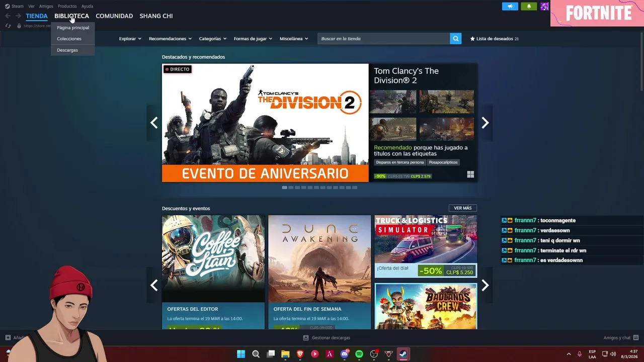The height and width of the screenshot is (362, 644).
Task: Expand the Miscelánea dropdown
Action: 294,39
